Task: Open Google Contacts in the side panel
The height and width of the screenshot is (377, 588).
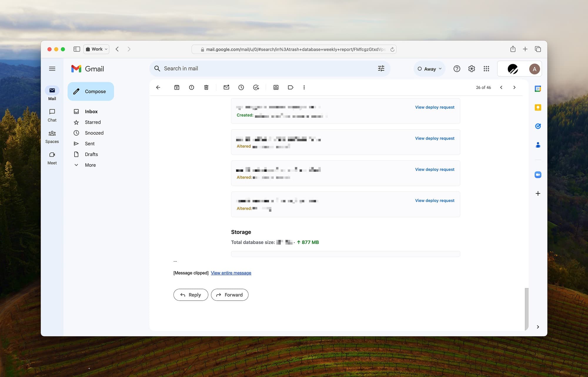Action: [538, 145]
